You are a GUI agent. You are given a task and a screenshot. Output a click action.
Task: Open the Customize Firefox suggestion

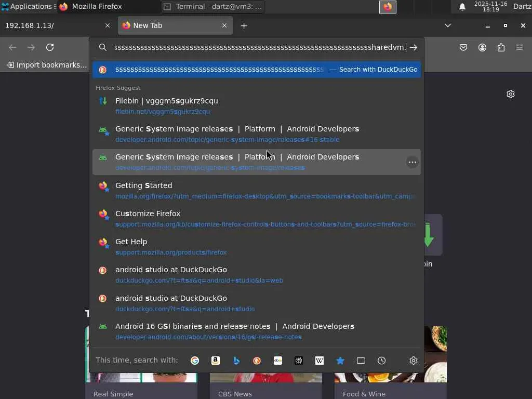[x=257, y=219]
